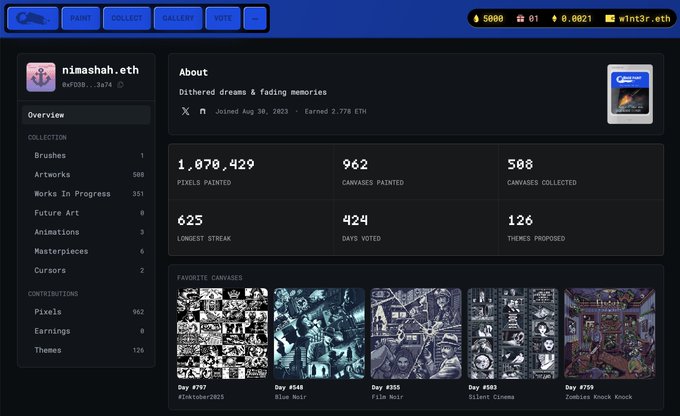Copy the wallet address 0xFD3B...3a74
680x416 pixels.
point(121,85)
